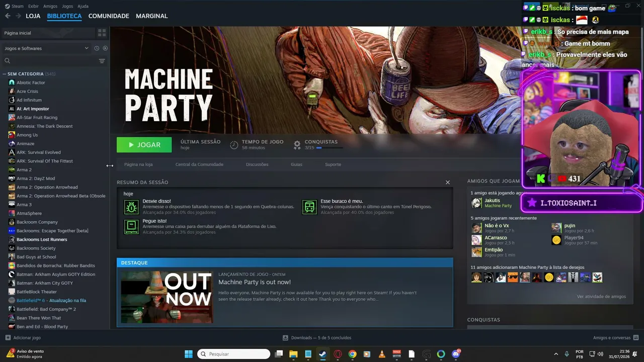The image size is (644, 362).
Task: Open the Exibir menu
Action: [x=33, y=6]
